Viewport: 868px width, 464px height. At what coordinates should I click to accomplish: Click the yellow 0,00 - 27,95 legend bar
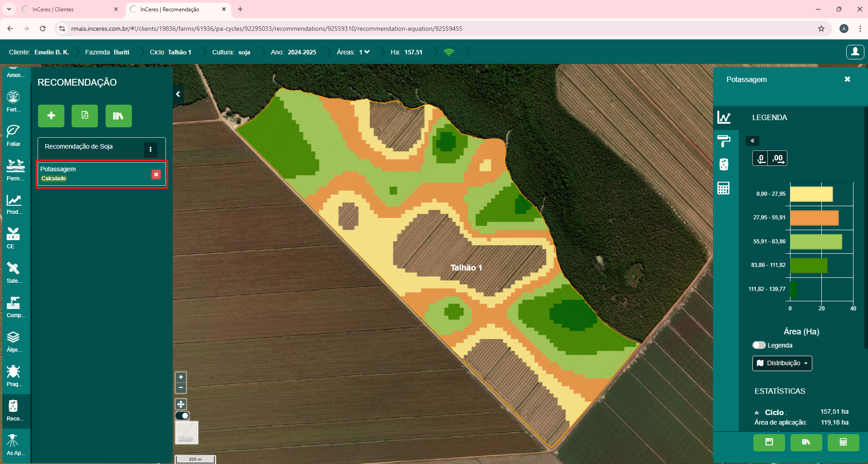(x=811, y=194)
